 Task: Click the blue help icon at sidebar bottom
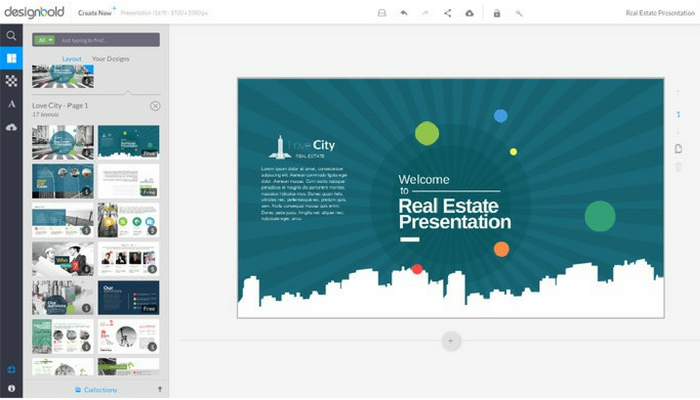pyautogui.click(x=11, y=370)
